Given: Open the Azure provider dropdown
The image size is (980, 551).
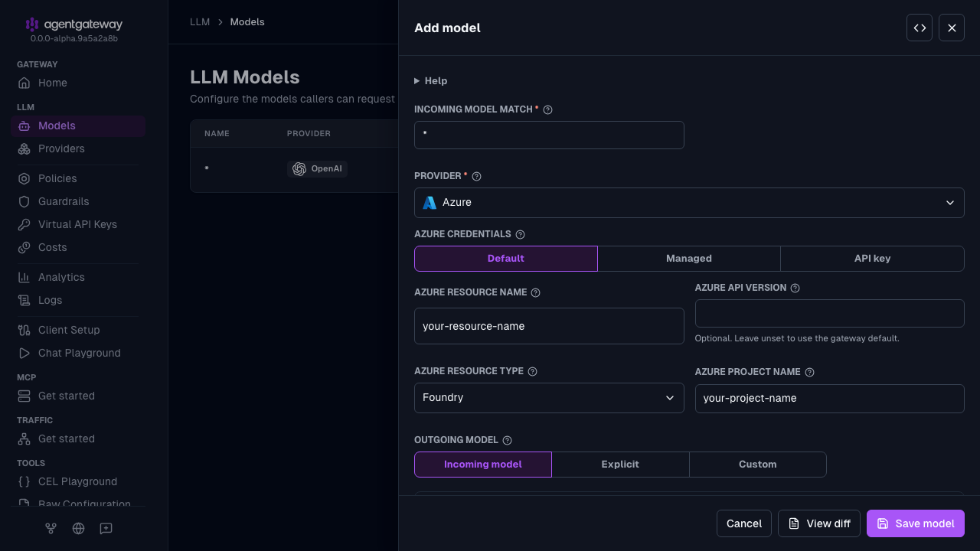Looking at the screenshot, I should (x=689, y=203).
